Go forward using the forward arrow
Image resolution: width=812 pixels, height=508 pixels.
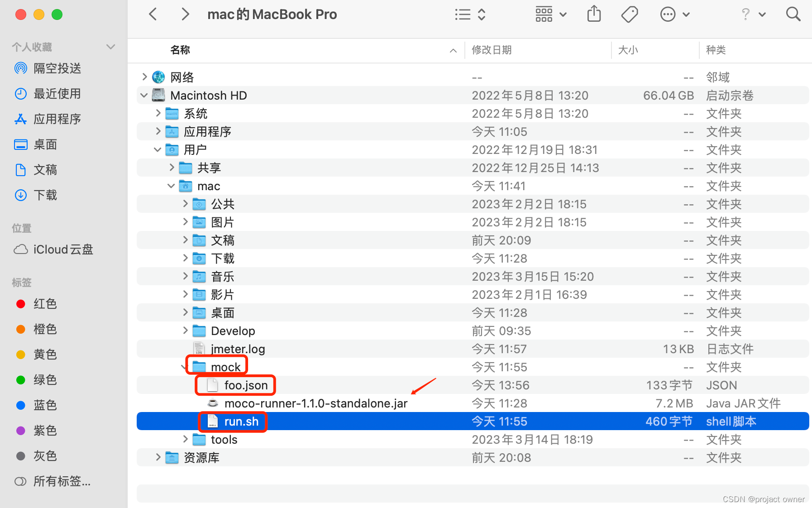pyautogui.click(x=185, y=14)
